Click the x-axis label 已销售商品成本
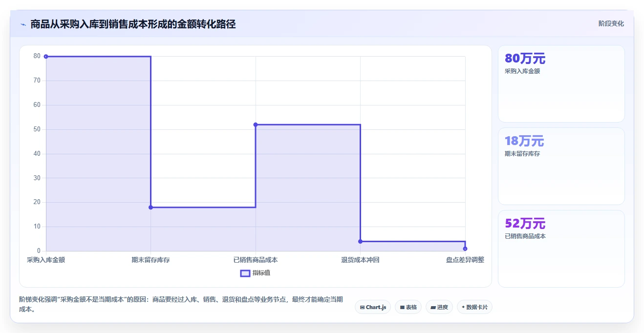Viewport: 644px width, 333px height. point(256,260)
